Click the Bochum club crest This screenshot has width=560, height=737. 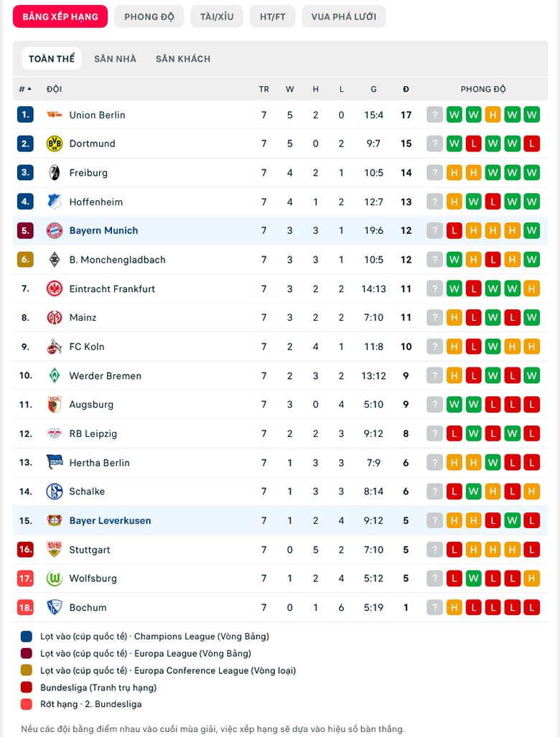tap(55, 607)
